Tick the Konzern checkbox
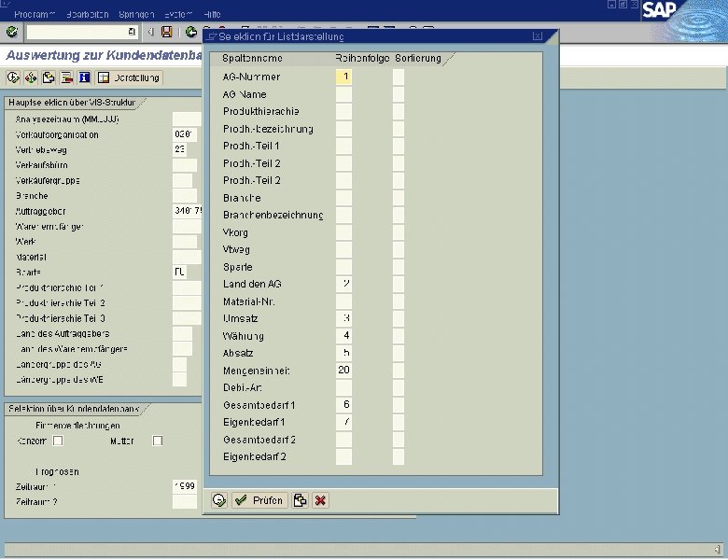Screen dimensions: 728x560 (58, 441)
